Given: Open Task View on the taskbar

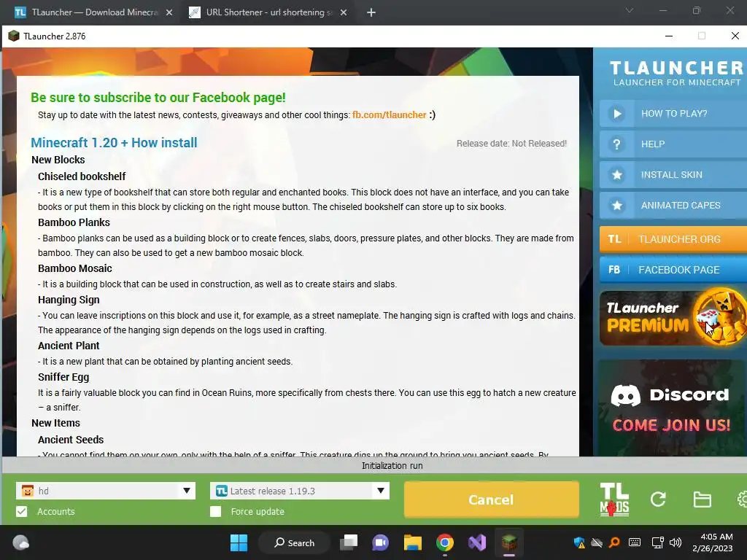Looking at the screenshot, I should 349,542.
